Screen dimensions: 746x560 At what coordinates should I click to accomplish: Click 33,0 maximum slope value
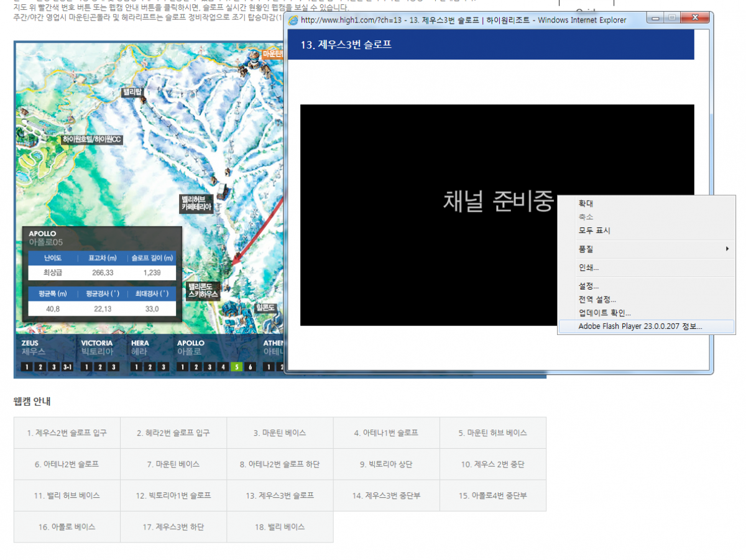coord(152,309)
